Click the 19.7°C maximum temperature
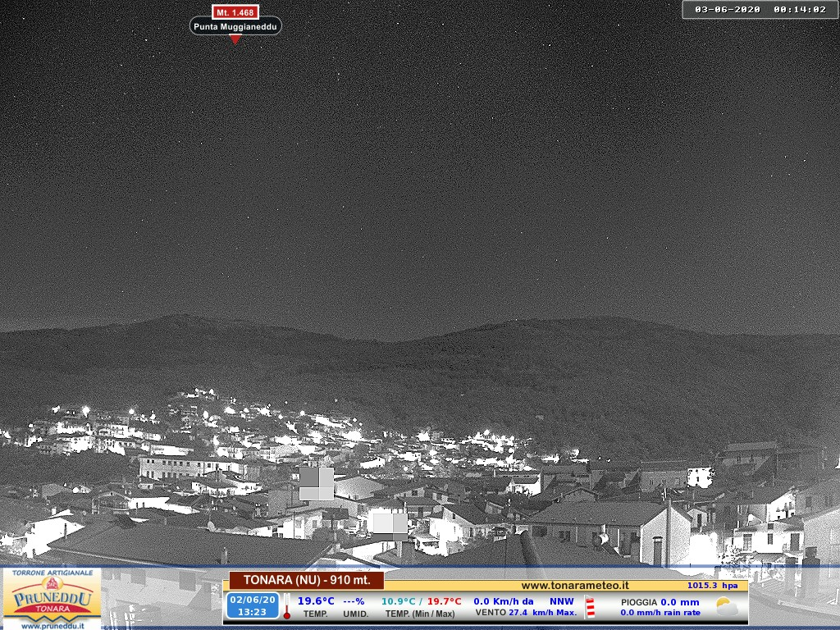 tap(444, 601)
